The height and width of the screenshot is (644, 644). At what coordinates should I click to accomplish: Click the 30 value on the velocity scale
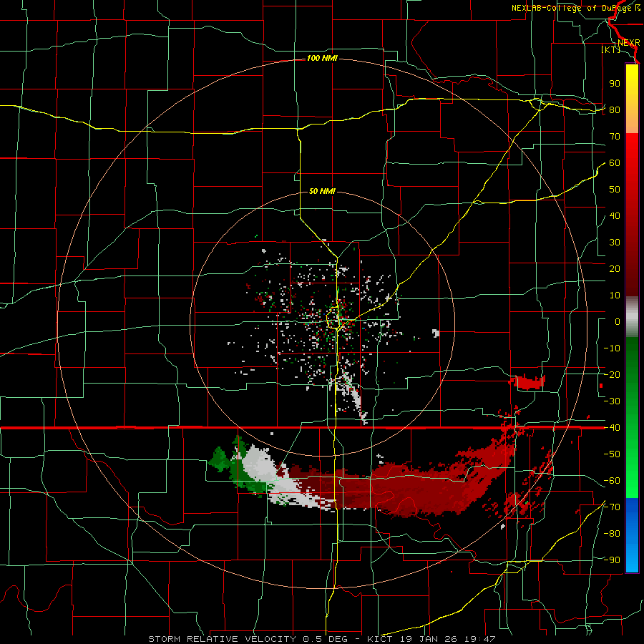615,243
